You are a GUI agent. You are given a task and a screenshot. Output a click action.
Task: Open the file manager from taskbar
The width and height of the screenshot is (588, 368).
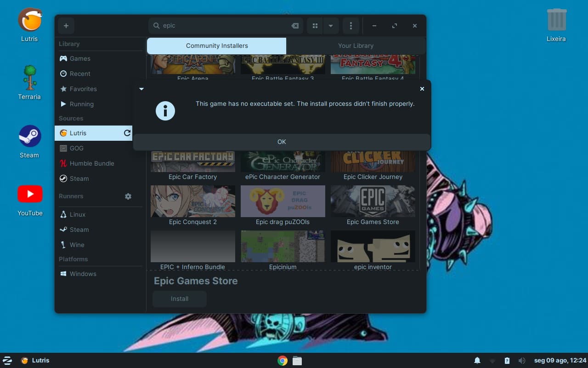297,361
